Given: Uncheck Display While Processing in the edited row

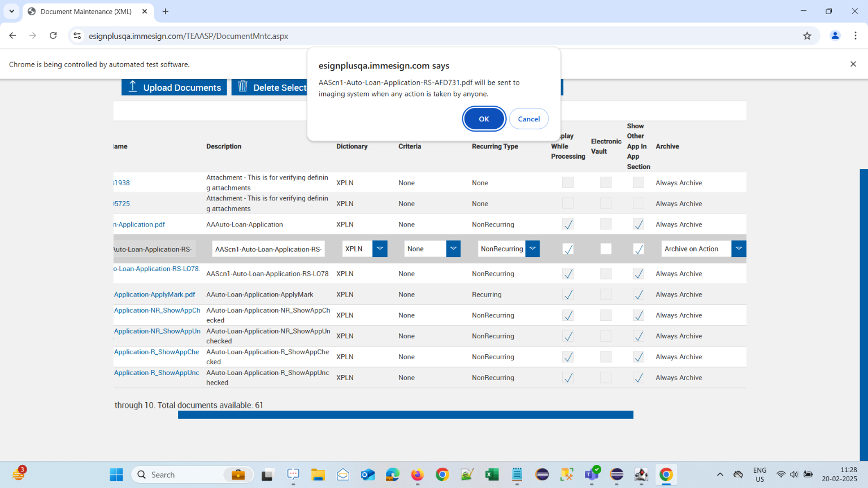Looking at the screenshot, I should click(x=568, y=249).
